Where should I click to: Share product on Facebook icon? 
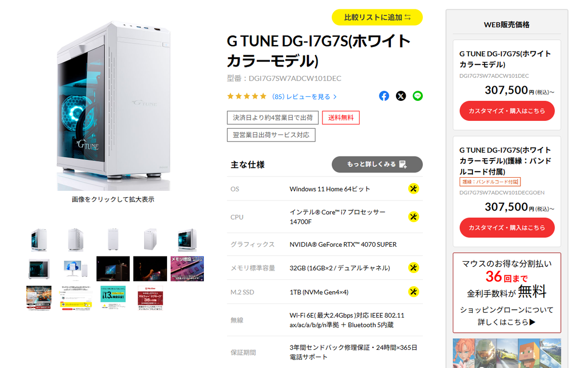coord(384,96)
